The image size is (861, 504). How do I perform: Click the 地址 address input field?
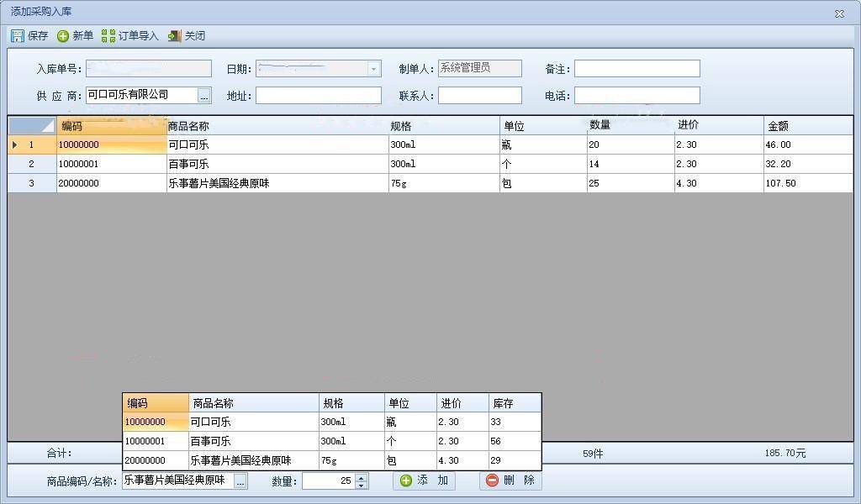click(x=318, y=96)
